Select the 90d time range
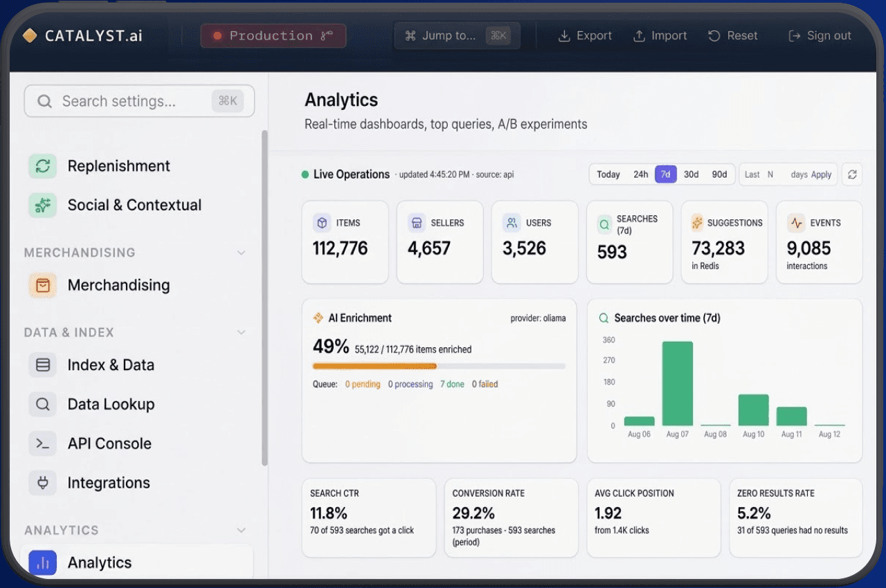Image resolution: width=886 pixels, height=588 pixels. [719, 174]
